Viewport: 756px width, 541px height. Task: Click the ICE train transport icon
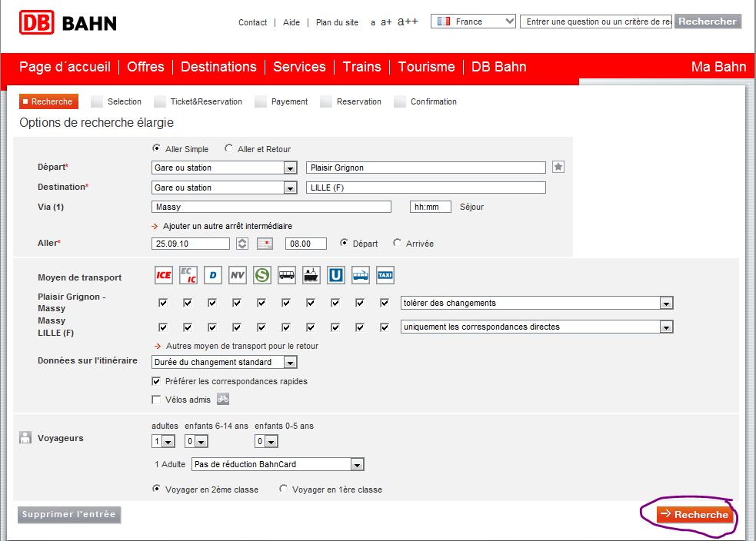pos(164,275)
